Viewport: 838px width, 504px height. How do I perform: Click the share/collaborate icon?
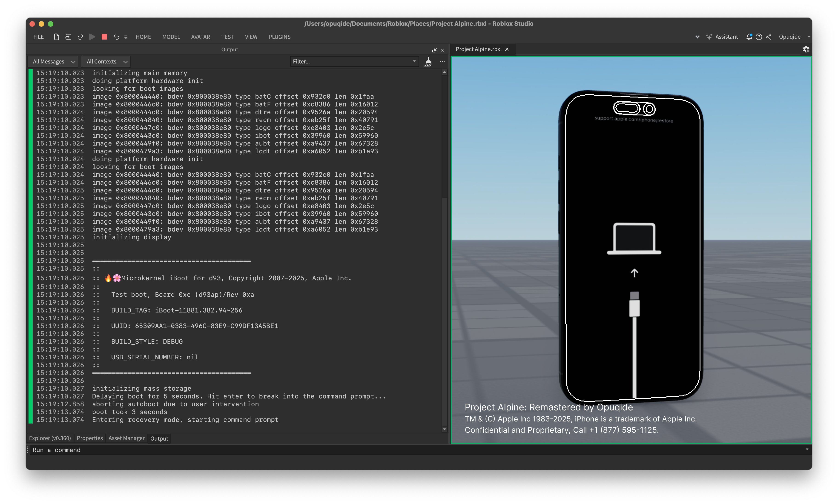[769, 37]
